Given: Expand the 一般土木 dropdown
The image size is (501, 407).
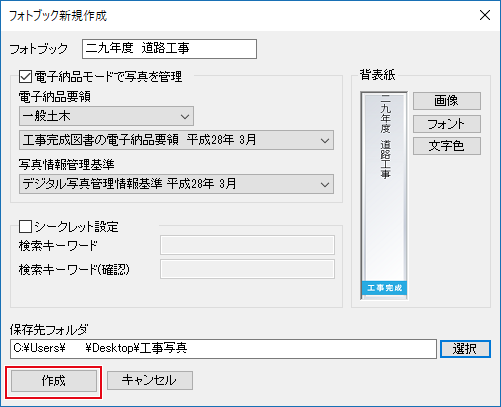Looking at the screenshot, I should coord(106,116).
